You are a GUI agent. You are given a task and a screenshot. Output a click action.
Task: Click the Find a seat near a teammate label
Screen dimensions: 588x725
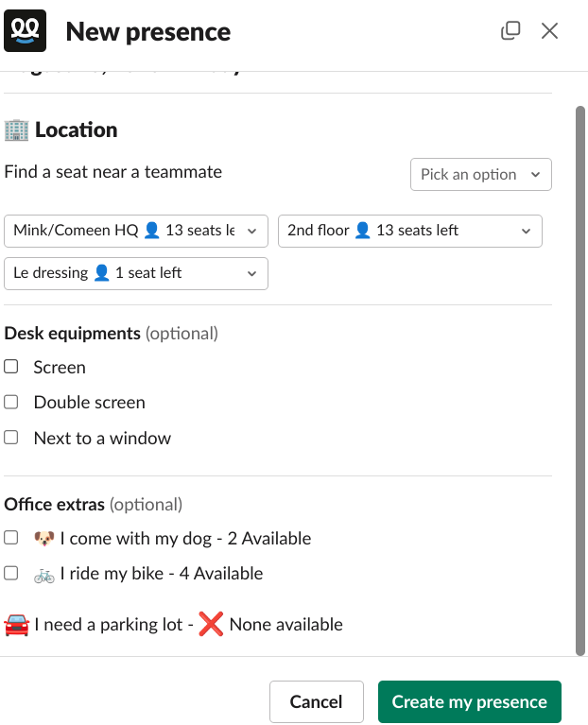pos(113,172)
